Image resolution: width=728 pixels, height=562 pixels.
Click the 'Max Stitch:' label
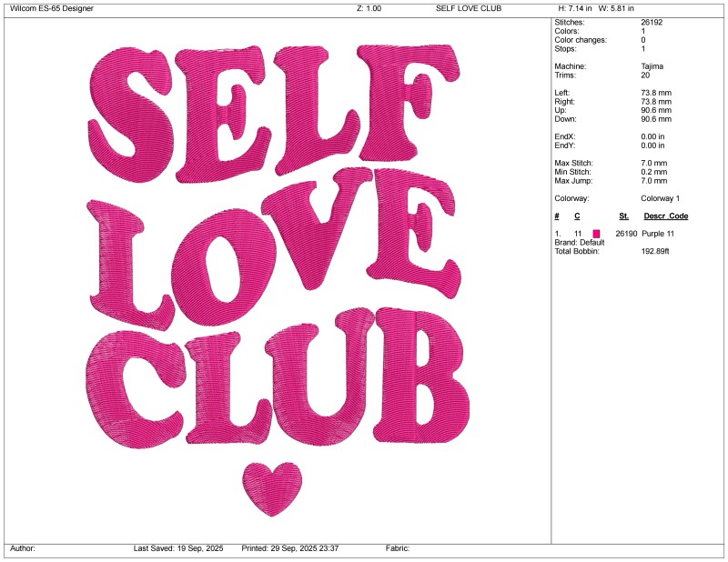click(x=573, y=164)
